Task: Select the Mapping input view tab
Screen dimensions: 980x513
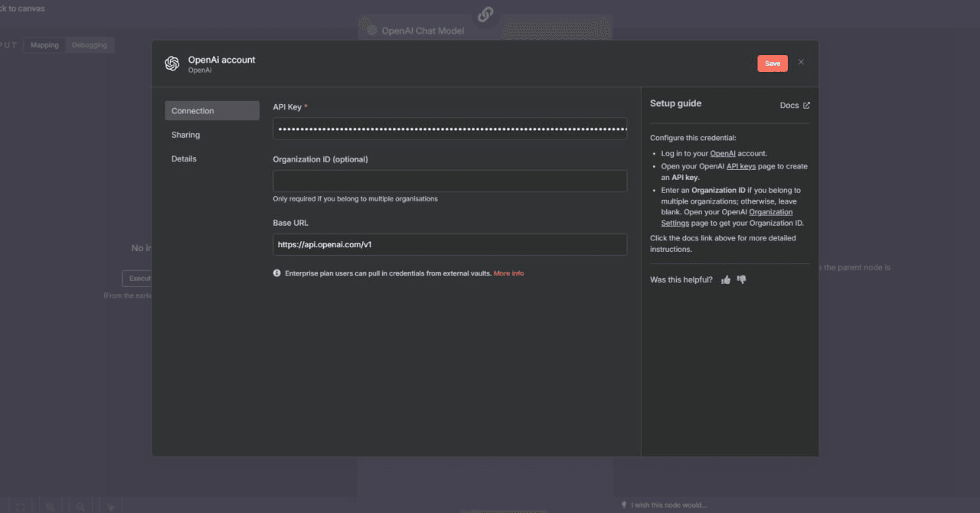Action: tap(44, 45)
